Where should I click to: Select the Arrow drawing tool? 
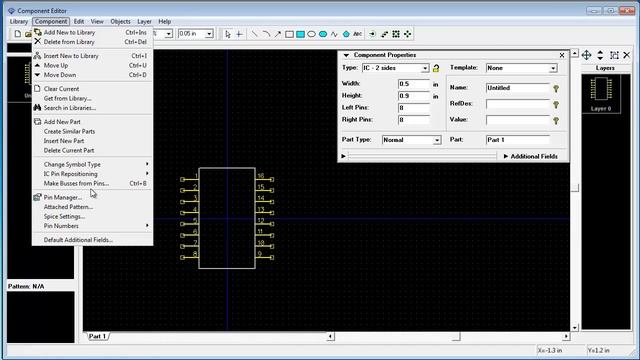[278, 34]
